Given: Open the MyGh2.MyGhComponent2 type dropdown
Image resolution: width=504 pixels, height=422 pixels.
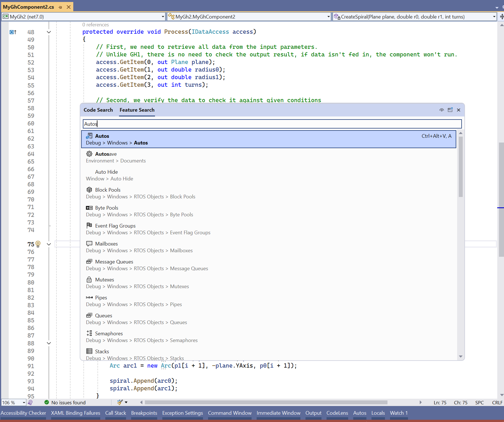Looking at the screenshot, I should coord(328,17).
